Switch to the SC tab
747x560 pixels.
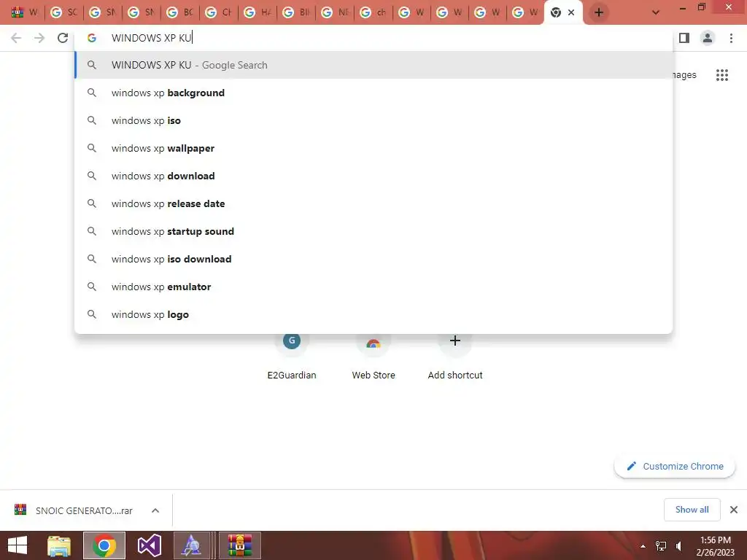[64, 12]
